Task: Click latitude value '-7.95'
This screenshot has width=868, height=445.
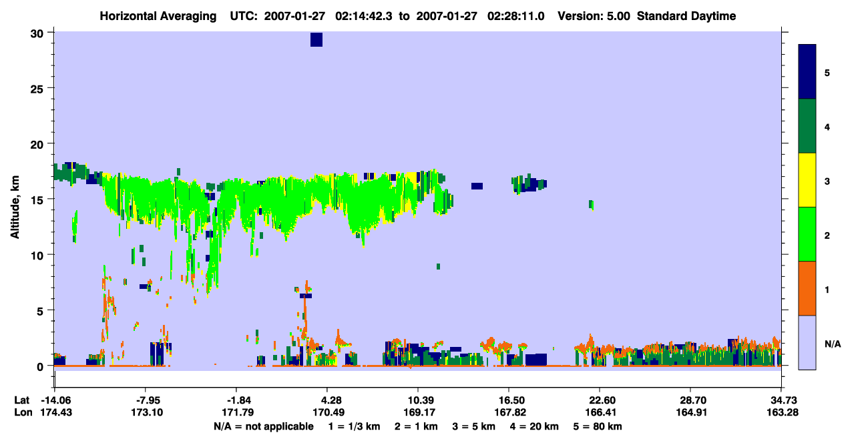Action: click(146, 400)
